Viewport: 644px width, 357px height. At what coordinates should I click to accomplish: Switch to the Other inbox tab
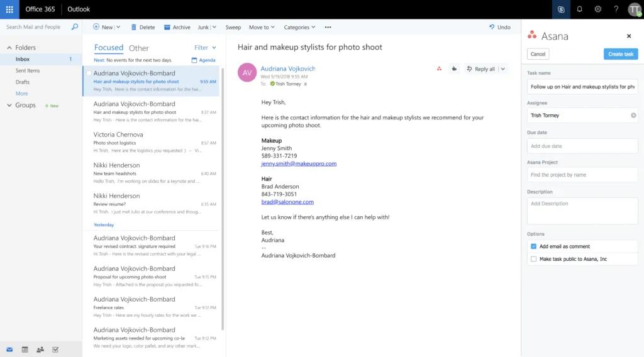(x=139, y=48)
